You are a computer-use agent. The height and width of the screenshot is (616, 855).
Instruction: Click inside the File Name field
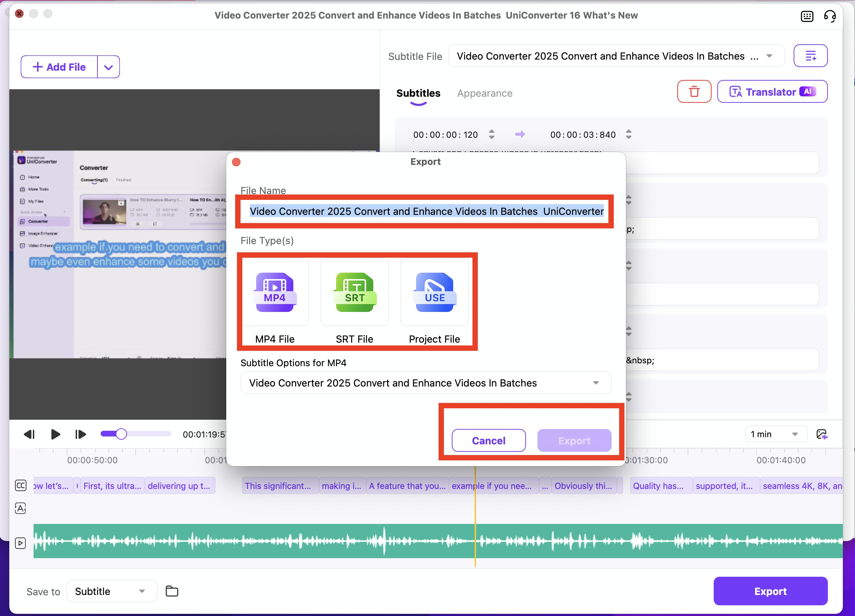pos(425,212)
